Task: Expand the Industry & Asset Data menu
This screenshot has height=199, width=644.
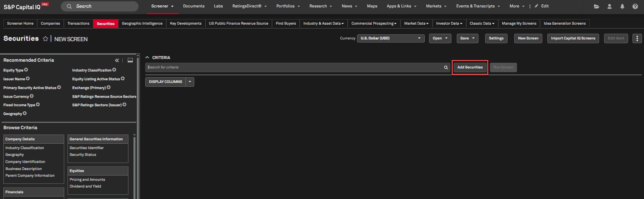Action: tap(323, 24)
